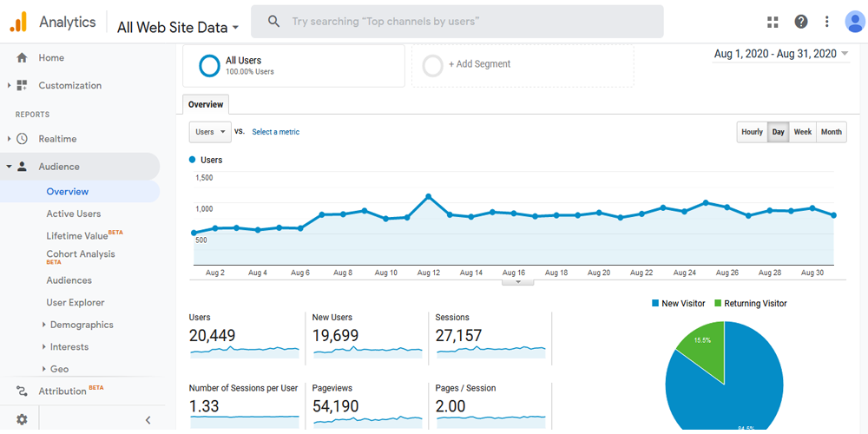Expand the Geo submenu
The image size is (868, 434).
(43, 369)
